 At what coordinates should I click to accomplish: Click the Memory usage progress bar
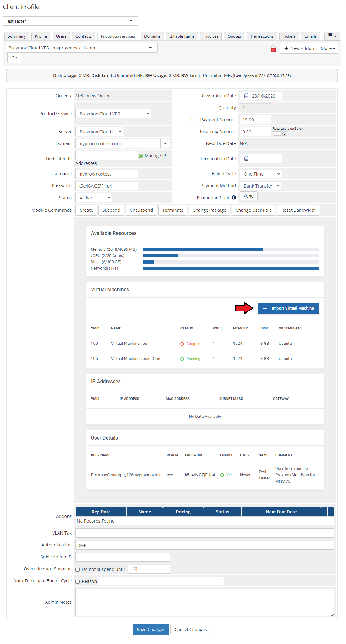[x=231, y=249]
